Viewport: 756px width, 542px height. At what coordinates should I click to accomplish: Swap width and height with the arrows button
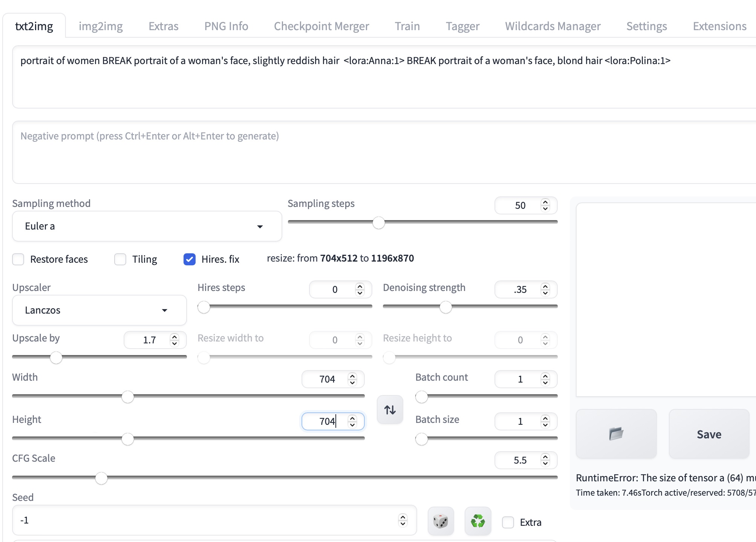(x=390, y=410)
